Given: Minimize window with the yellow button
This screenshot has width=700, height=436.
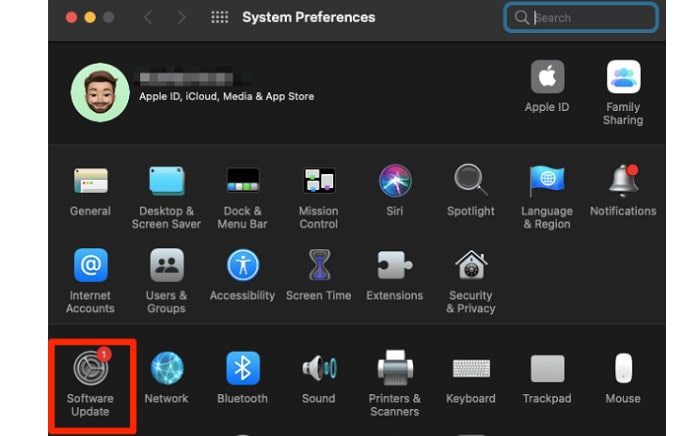Looking at the screenshot, I should coord(90,17).
